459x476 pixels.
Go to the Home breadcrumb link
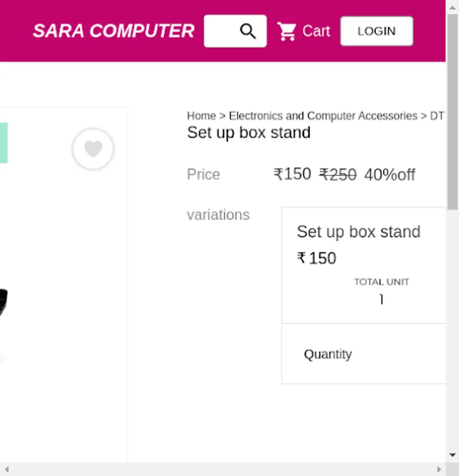[201, 116]
